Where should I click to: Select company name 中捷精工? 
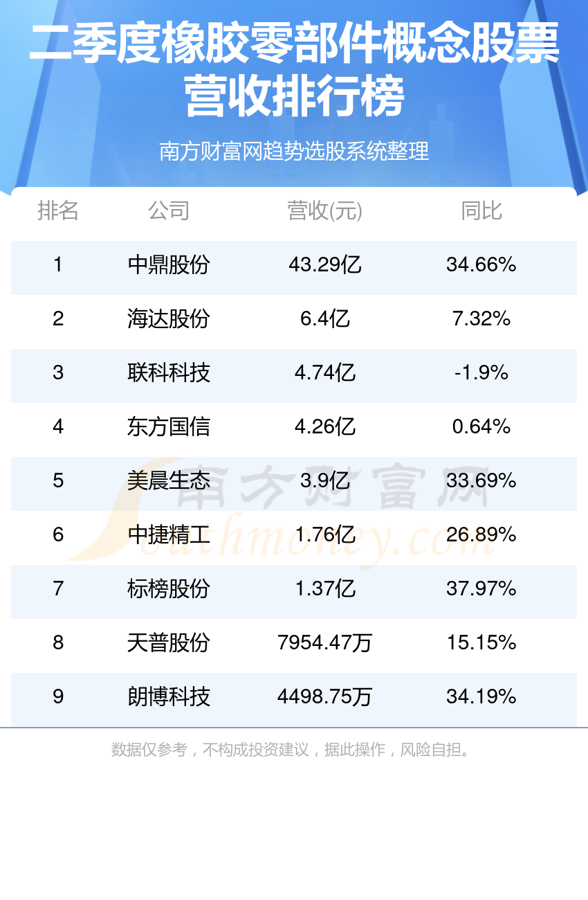point(169,534)
